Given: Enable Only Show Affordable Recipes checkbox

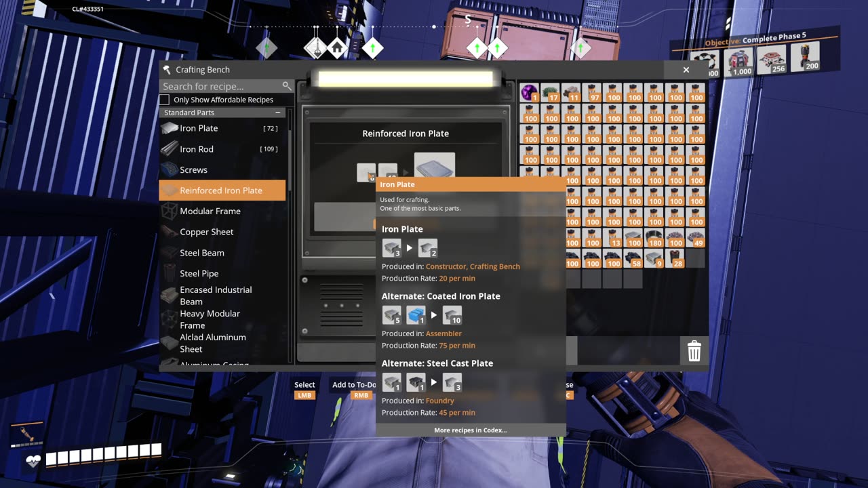Looking at the screenshot, I should (164, 100).
